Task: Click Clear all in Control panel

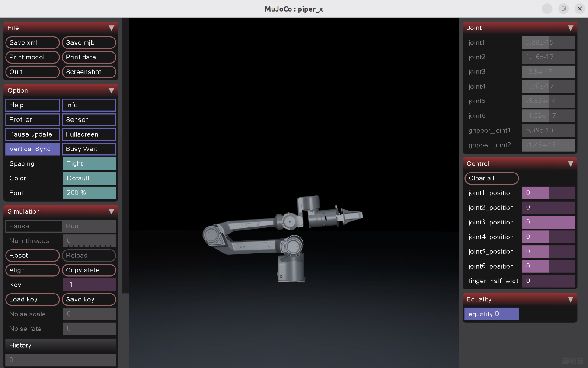Action: [x=492, y=178]
